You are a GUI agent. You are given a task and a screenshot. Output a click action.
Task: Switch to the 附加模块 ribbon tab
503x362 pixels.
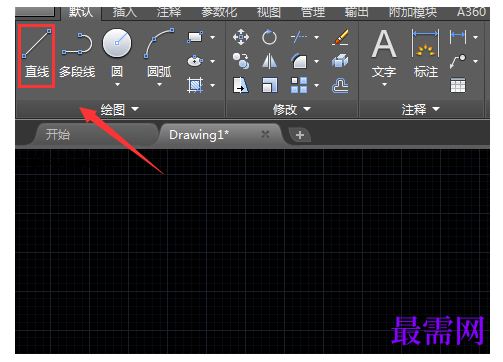413,13
